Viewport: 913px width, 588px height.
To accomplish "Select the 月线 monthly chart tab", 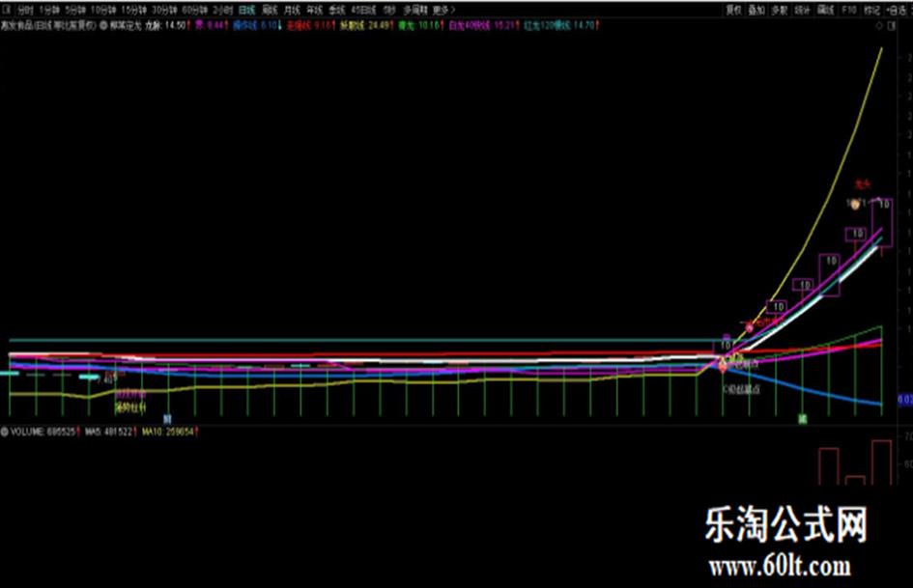I will coord(292,10).
